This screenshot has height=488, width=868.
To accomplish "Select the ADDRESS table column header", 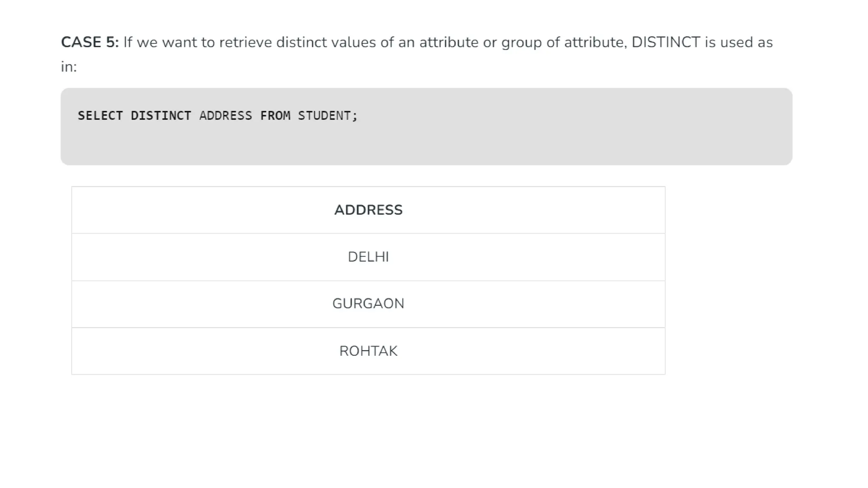I will [368, 210].
